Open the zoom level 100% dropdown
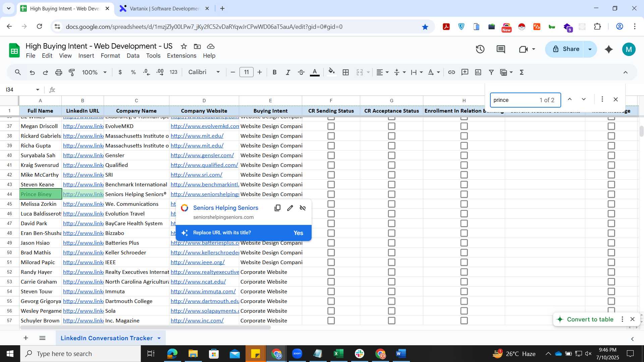Image resolution: width=644 pixels, height=362 pixels. point(94,72)
